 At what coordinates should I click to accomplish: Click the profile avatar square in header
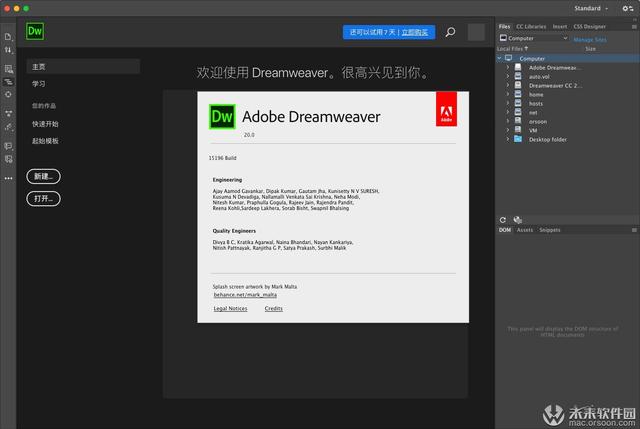[476, 32]
